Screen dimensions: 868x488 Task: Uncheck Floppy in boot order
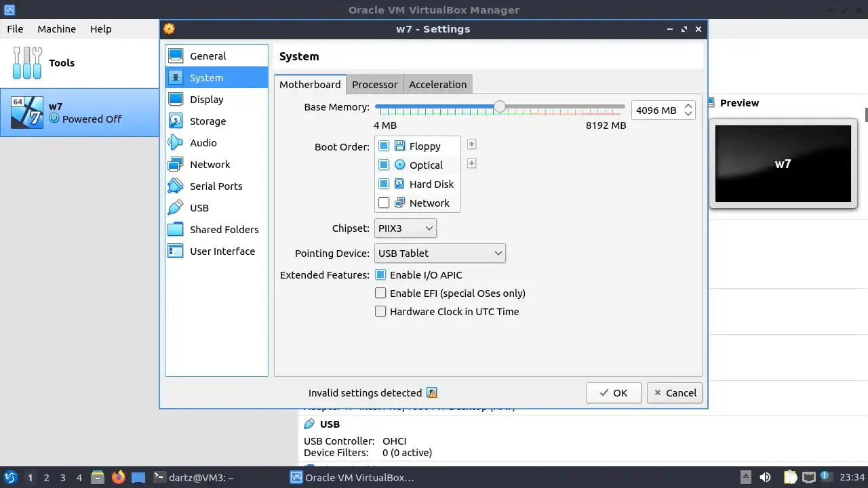[384, 146]
